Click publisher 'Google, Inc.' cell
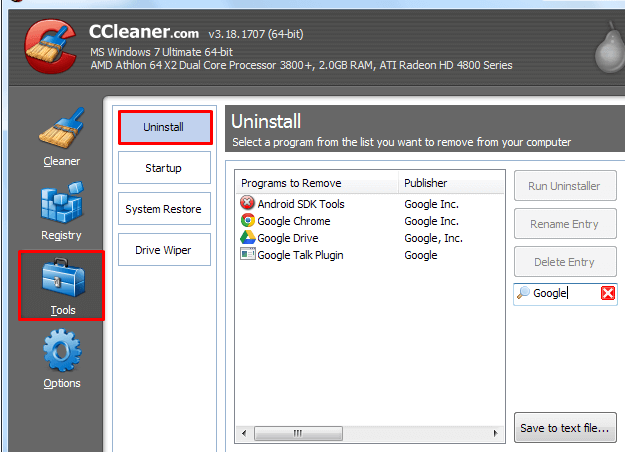 pos(433,238)
